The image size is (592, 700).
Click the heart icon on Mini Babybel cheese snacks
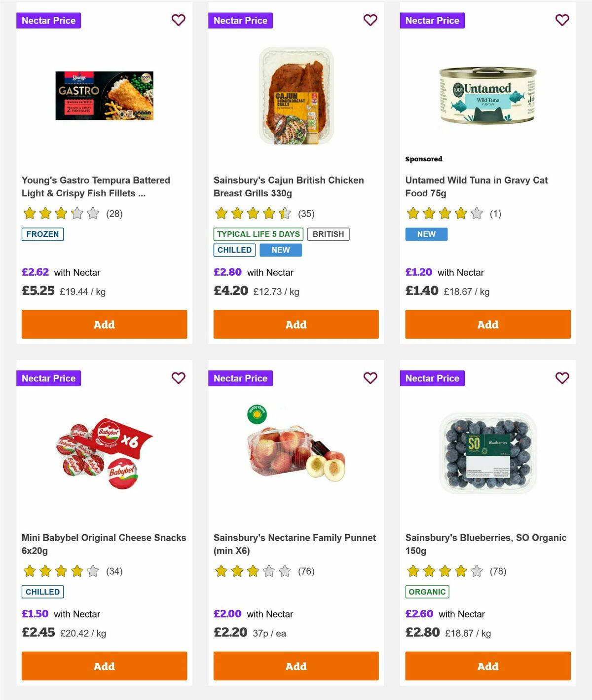[178, 378]
